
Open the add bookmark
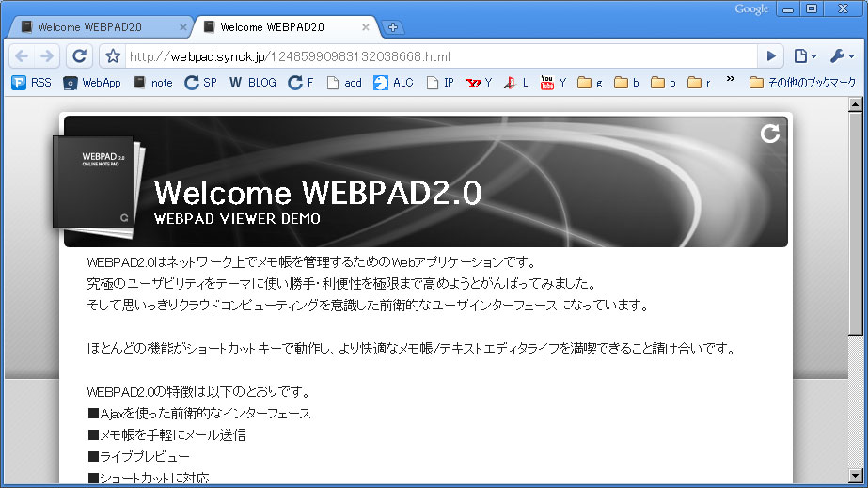tap(344, 83)
